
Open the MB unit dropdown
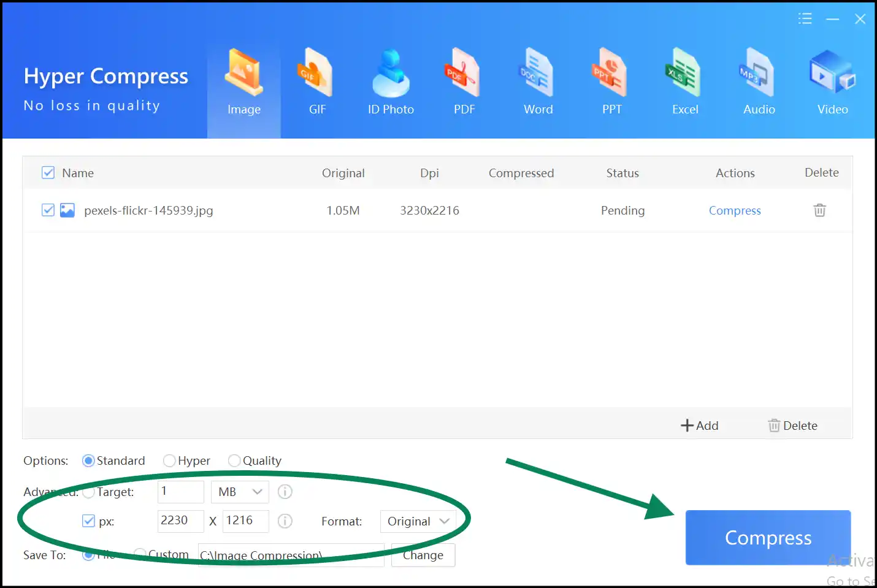click(240, 492)
